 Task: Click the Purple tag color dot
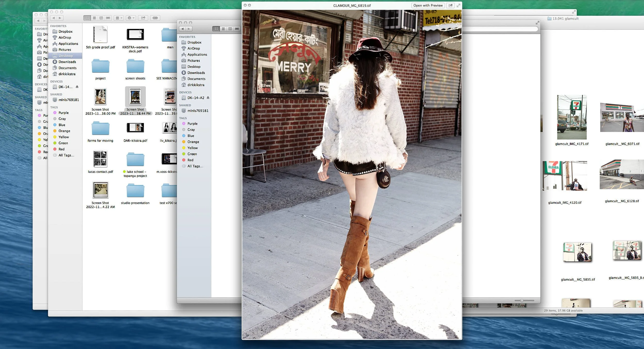coord(55,113)
